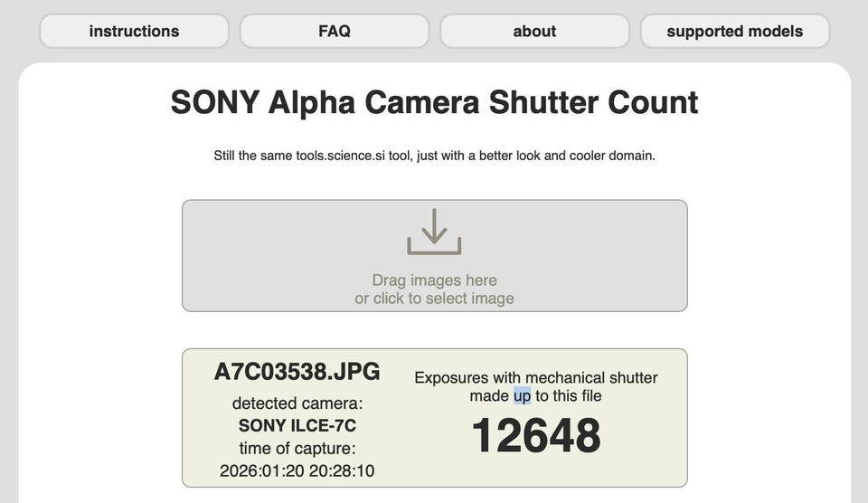Viewport: 868px width, 503px height.
Task: Click the download arrow icon in upload area
Action: pyautogui.click(x=434, y=232)
